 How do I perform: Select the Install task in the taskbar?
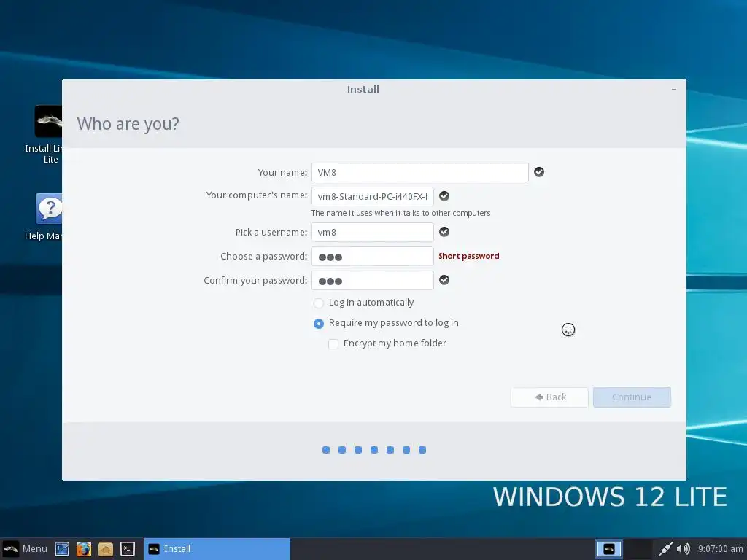[217, 549]
